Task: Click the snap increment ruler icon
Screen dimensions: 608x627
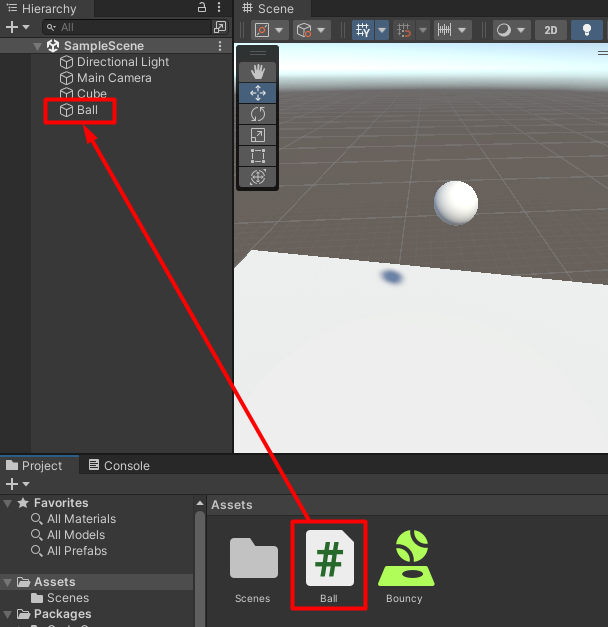Action: (x=444, y=30)
